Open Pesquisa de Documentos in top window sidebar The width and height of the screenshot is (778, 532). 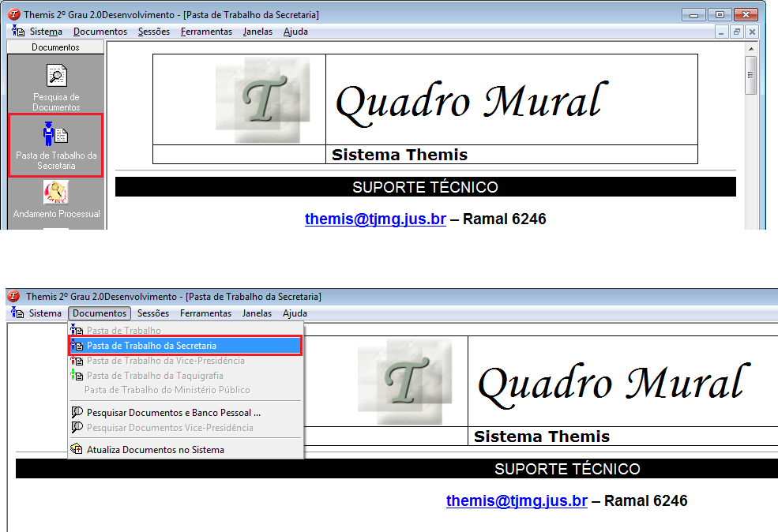click(x=56, y=88)
